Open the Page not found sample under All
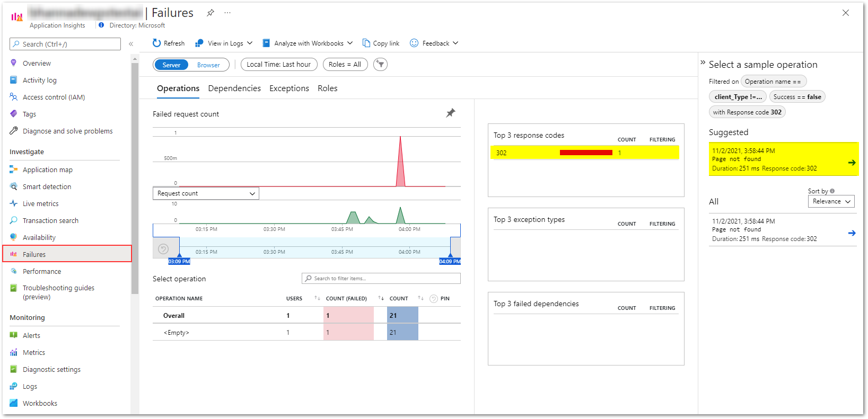Screen dimensions: 868x419 [x=783, y=230]
